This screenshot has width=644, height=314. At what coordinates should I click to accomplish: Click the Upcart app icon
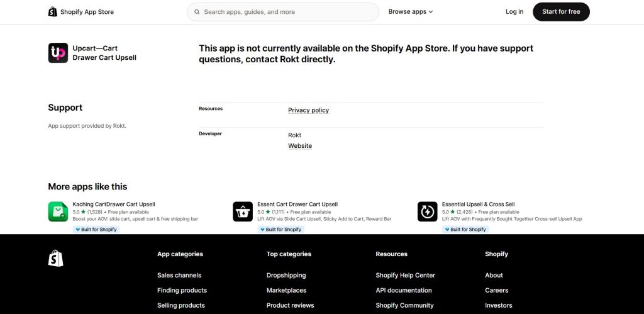[58, 53]
